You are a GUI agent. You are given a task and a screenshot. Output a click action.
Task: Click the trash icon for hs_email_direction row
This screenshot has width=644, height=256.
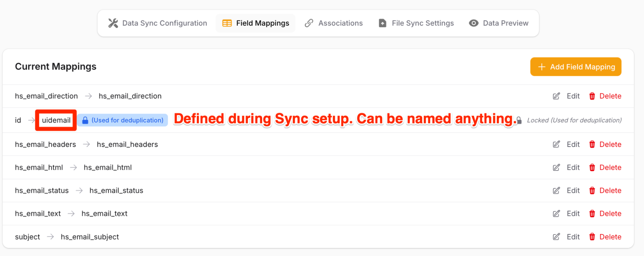click(592, 96)
